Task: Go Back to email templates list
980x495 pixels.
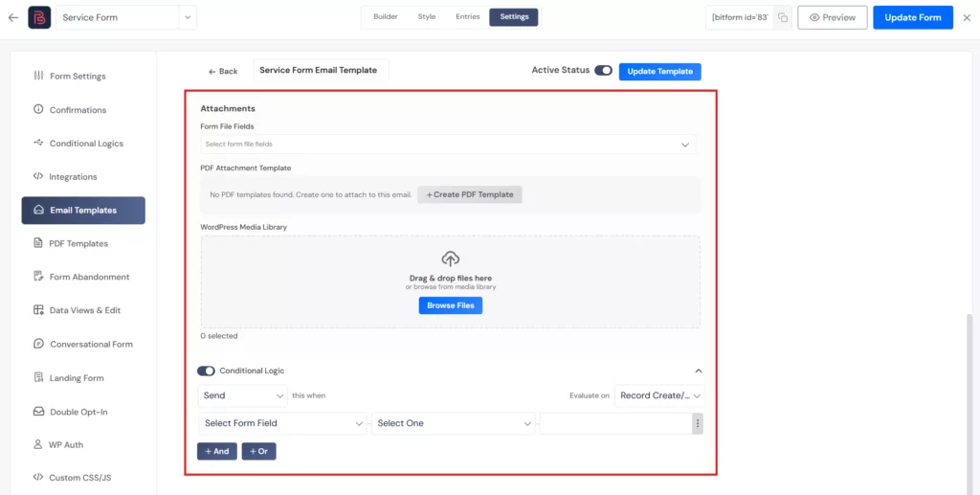Action: pos(223,71)
